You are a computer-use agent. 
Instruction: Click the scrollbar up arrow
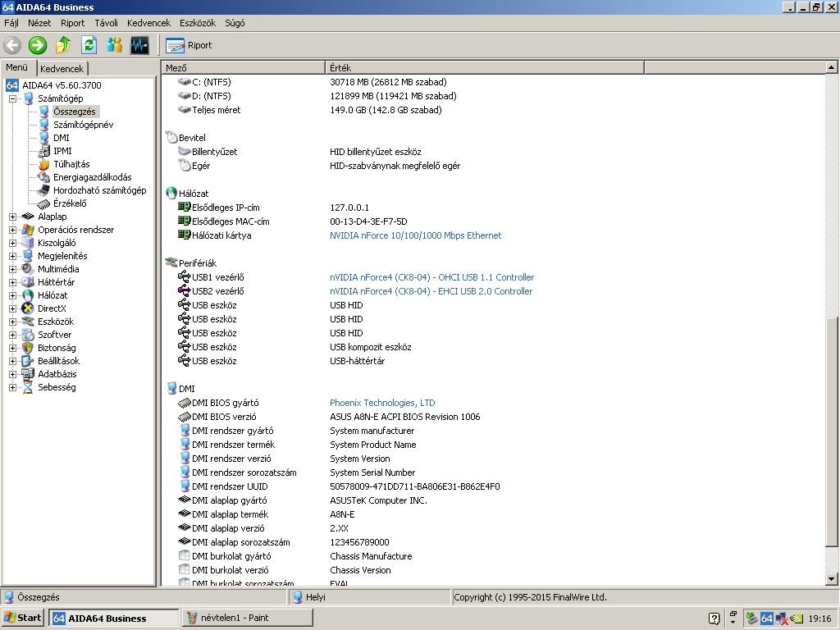831,67
